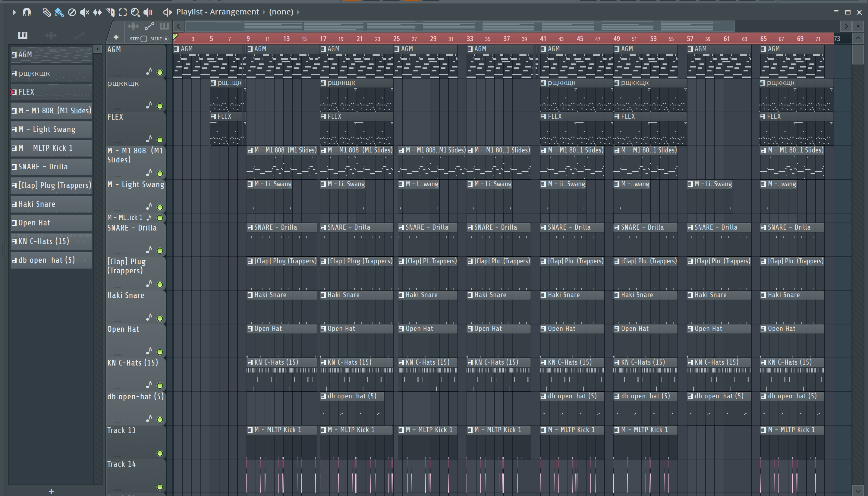The height and width of the screenshot is (496, 868).
Task: Click waveform icon above STEP
Action: point(133,26)
